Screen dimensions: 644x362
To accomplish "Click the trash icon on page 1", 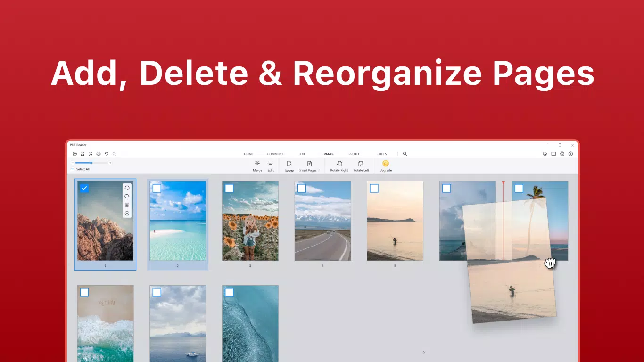I will click(127, 205).
